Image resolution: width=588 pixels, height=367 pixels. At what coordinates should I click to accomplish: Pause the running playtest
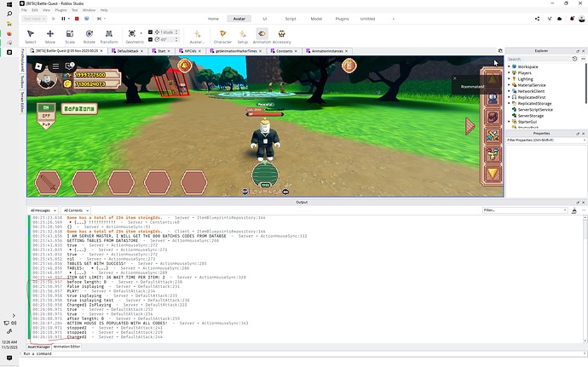[63, 19]
